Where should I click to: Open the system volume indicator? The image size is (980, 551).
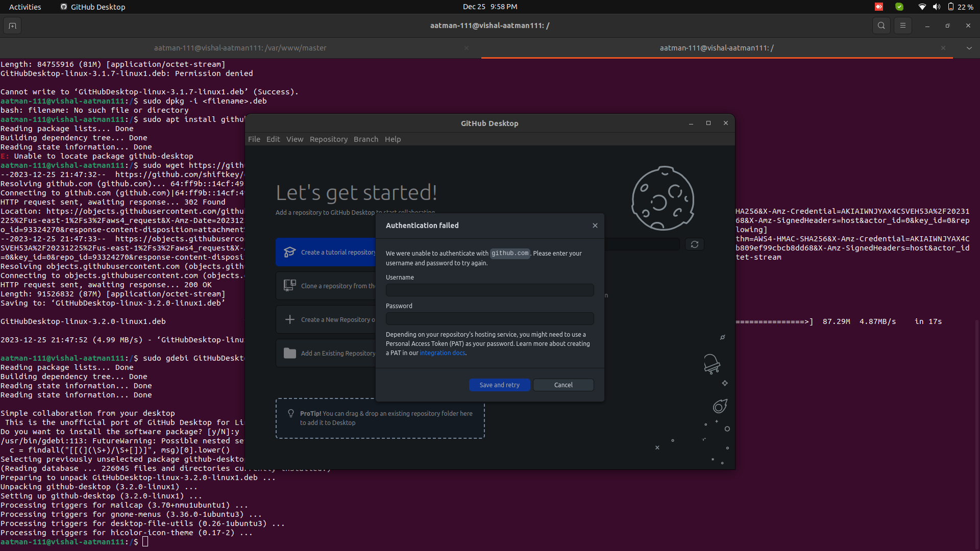(936, 7)
